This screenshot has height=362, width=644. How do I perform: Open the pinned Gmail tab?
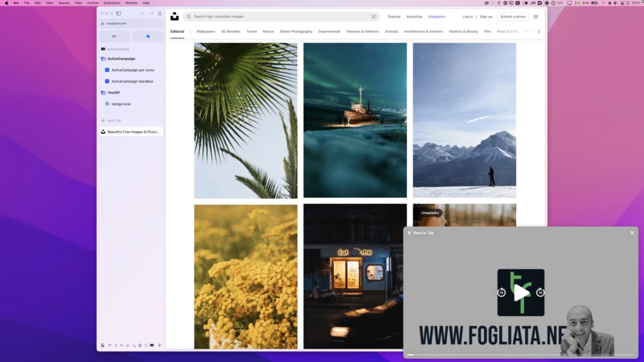click(x=114, y=36)
